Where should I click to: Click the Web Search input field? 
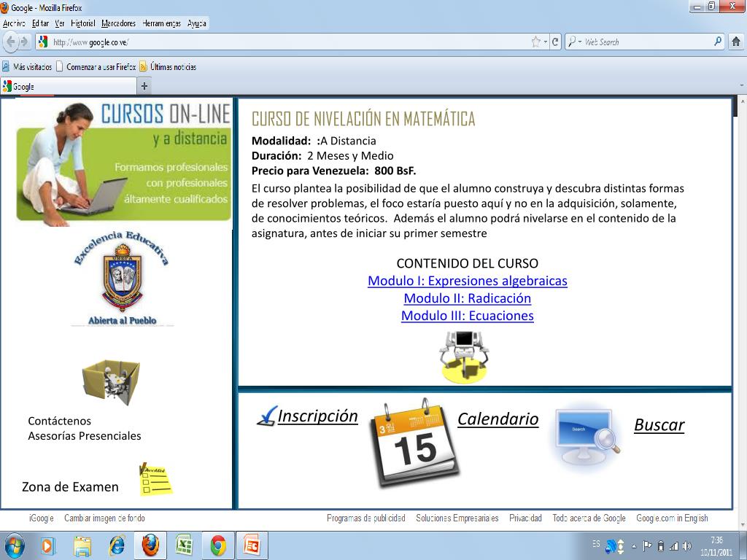[x=646, y=42]
